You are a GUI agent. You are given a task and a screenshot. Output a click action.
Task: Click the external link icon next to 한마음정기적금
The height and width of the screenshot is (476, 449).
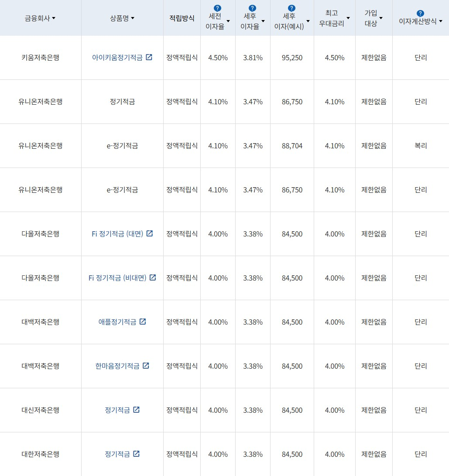(x=146, y=366)
